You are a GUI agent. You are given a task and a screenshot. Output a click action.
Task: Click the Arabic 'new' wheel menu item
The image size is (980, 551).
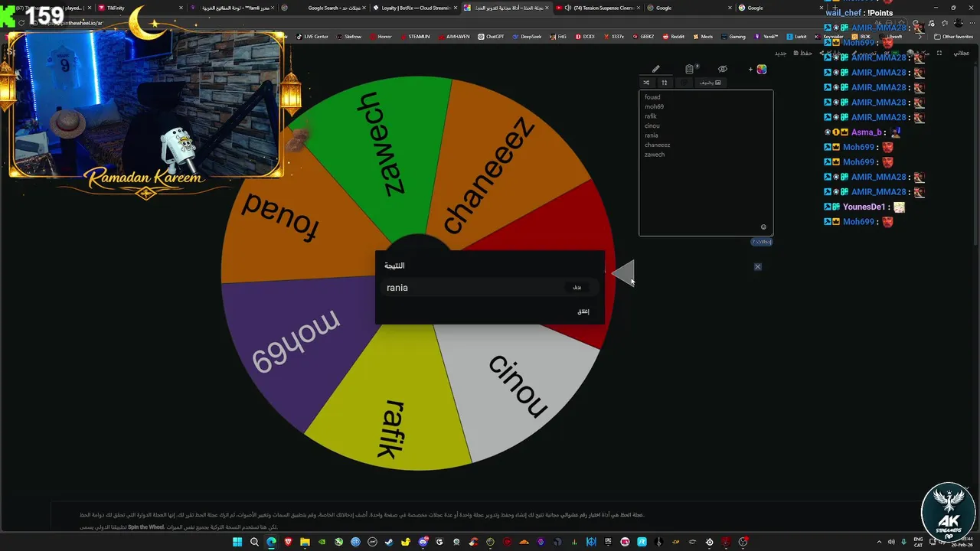click(x=780, y=53)
